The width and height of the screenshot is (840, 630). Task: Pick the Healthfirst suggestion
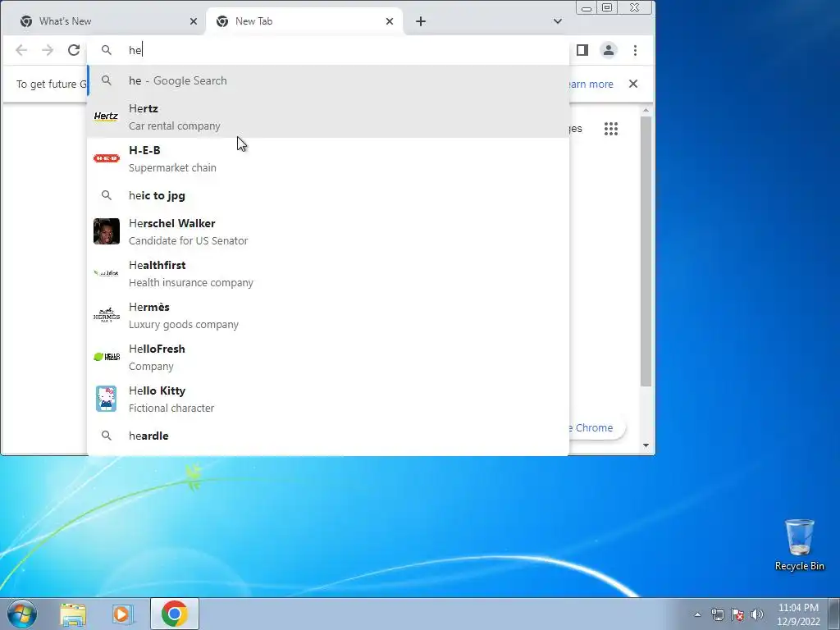[x=328, y=273]
